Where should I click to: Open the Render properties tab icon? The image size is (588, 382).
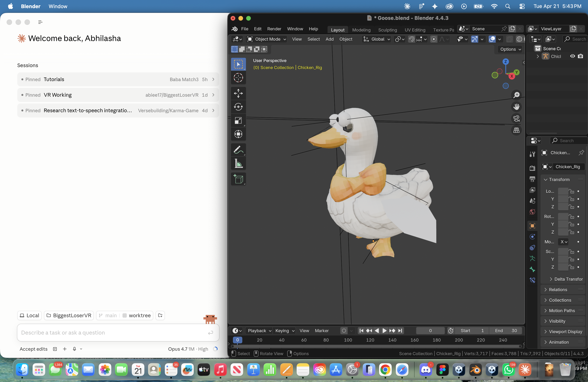(x=532, y=168)
